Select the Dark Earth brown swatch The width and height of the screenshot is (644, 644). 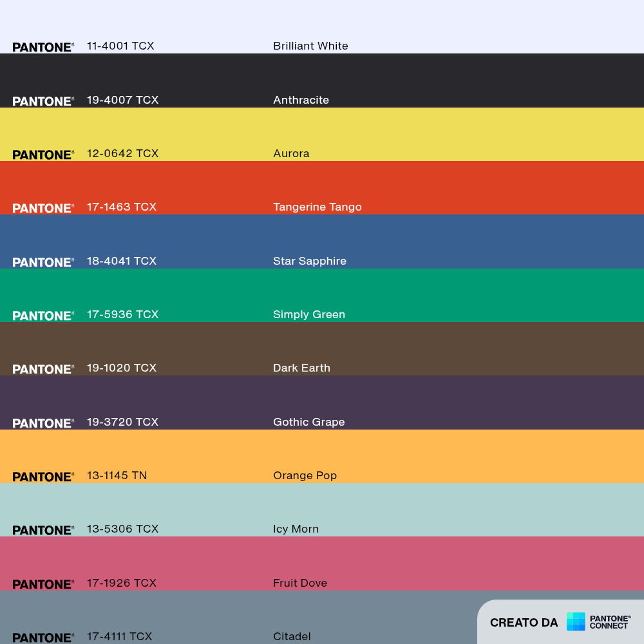[x=322, y=348]
